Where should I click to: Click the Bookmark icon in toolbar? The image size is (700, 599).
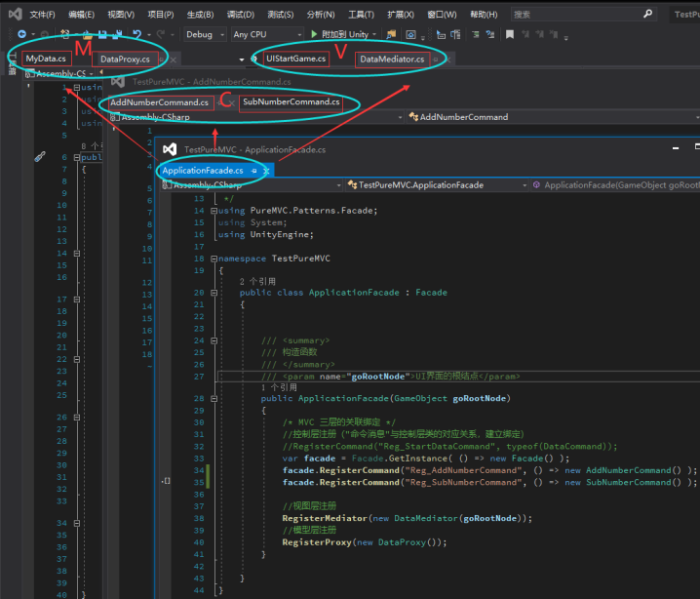[x=510, y=34]
